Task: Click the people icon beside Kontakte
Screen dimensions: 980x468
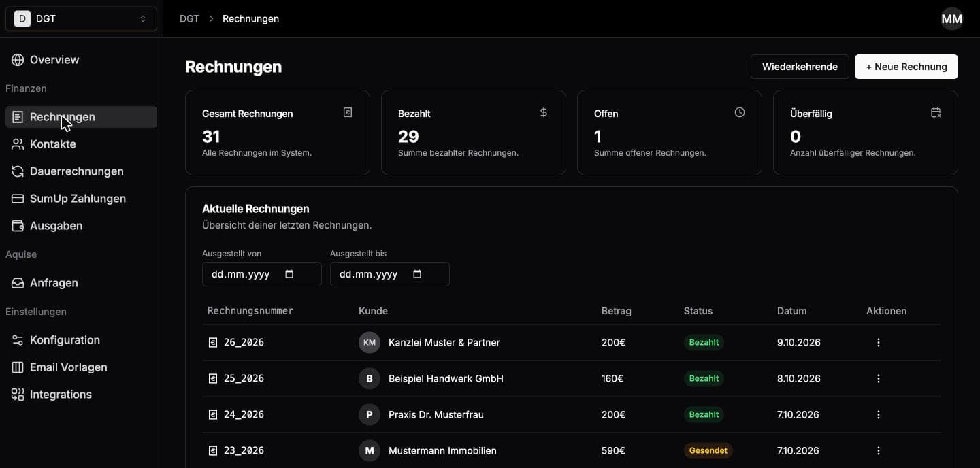Action: (18, 144)
